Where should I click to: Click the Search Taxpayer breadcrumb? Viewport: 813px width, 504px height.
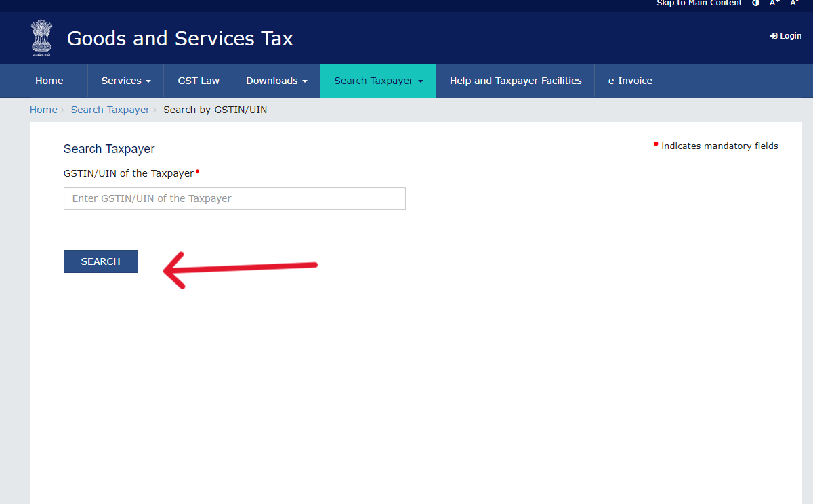pyautogui.click(x=110, y=109)
